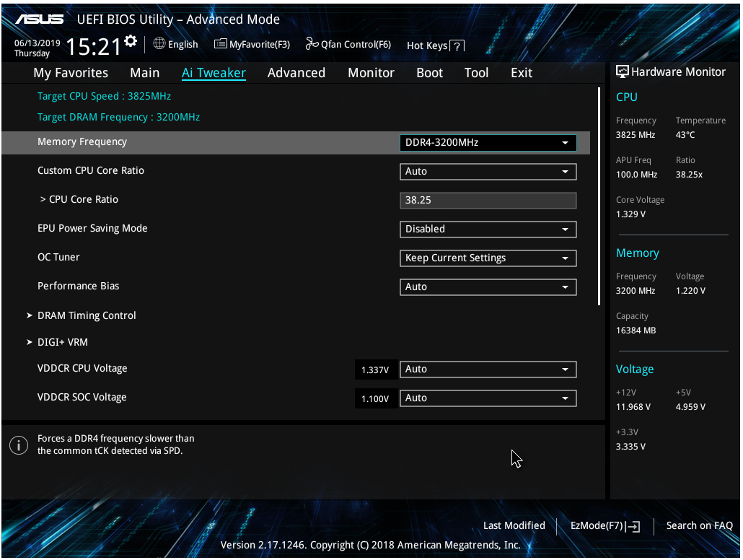Open Custom CPU Core Ratio dropdown
The height and width of the screenshot is (560, 743).
[x=488, y=172]
